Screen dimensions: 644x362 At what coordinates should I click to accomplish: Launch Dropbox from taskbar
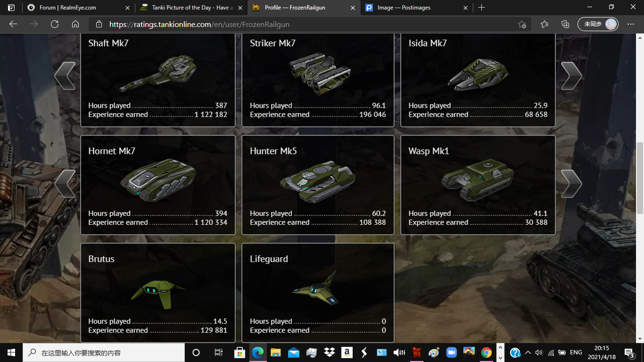point(330,352)
